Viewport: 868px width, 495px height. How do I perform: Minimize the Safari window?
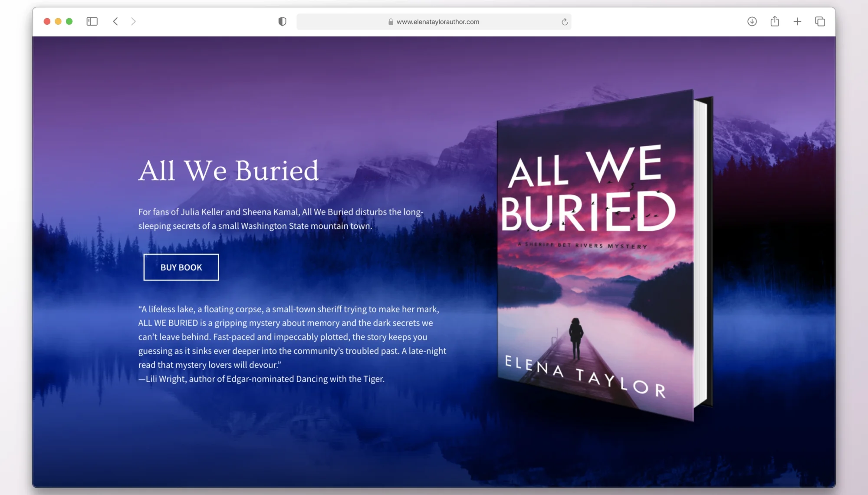point(58,21)
